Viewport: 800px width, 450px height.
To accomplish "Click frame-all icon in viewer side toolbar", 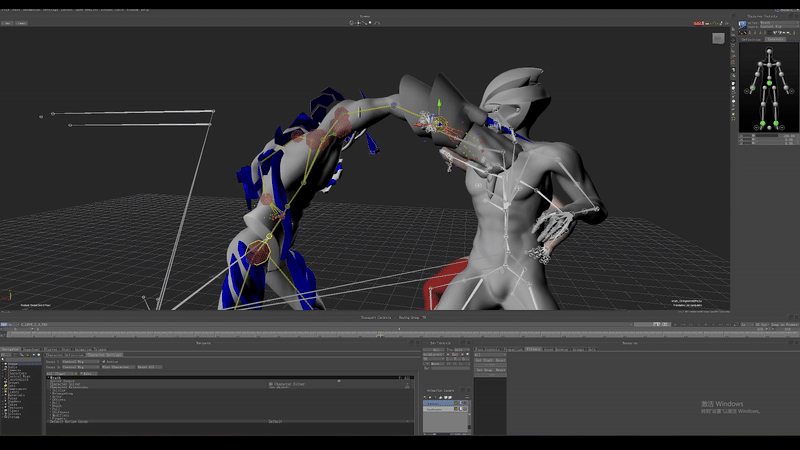I will click(733, 119).
